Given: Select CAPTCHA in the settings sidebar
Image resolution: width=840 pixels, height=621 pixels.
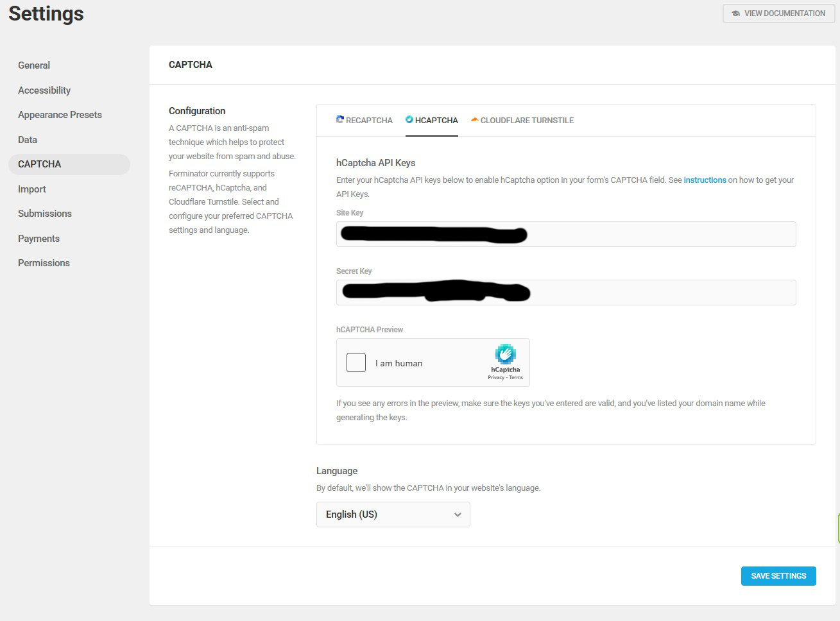Looking at the screenshot, I should (x=69, y=164).
